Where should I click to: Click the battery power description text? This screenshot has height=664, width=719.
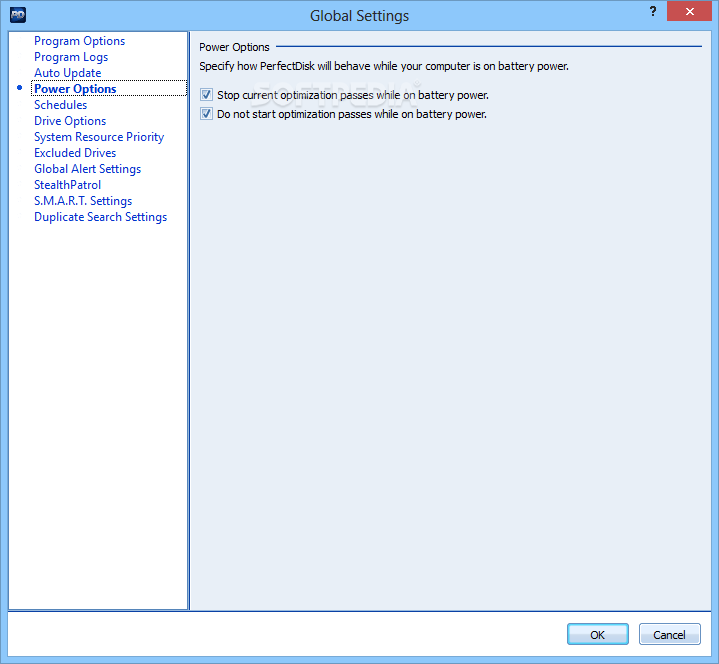point(384,66)
